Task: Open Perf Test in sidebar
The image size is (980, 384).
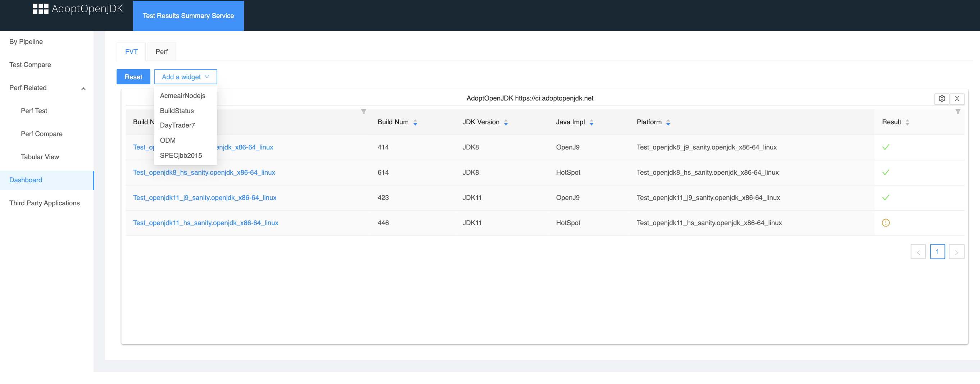Action: pyautogui.click(x=34, y=111)
